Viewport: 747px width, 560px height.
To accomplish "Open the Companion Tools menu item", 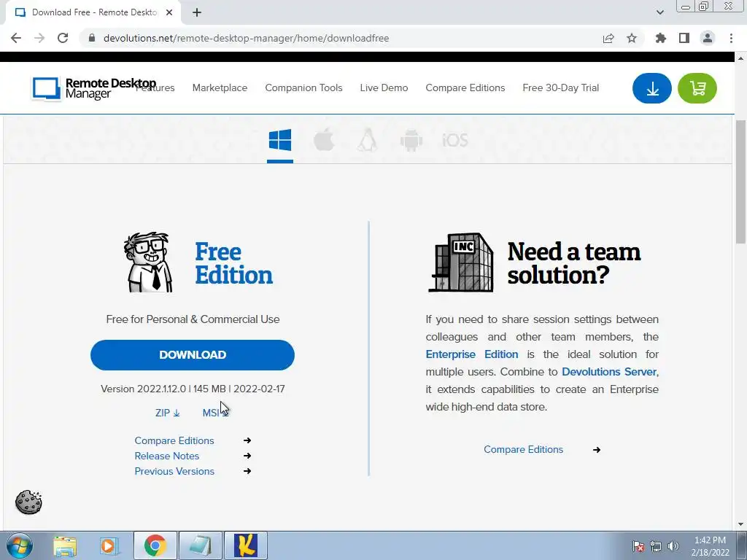I will (303, 87).
